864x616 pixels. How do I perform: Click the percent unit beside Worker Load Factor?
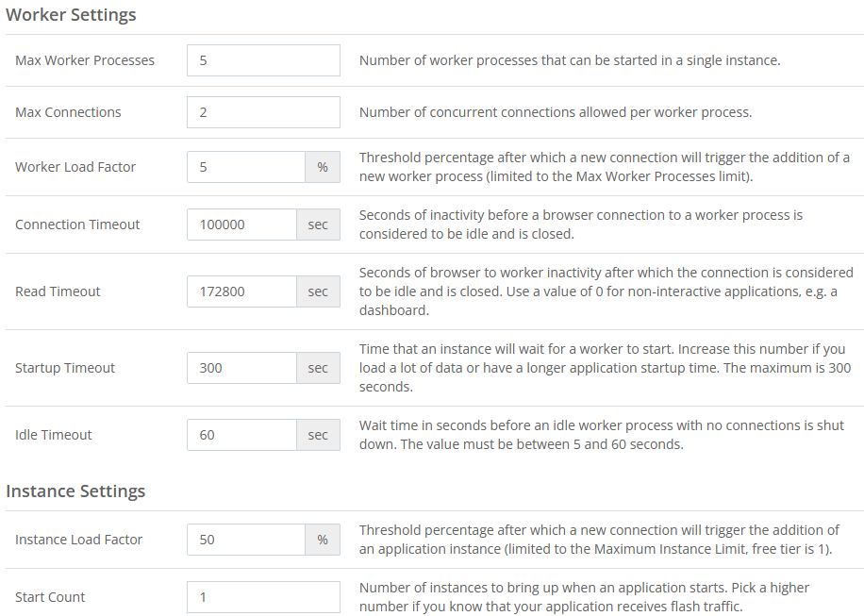[x=323, y=167]
